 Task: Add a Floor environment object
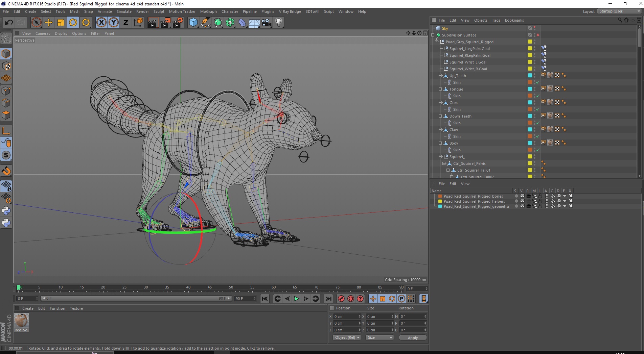[254, 23]
